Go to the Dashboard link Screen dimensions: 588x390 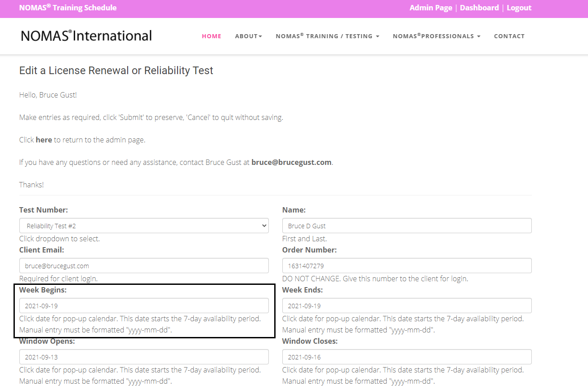point(479,8)
